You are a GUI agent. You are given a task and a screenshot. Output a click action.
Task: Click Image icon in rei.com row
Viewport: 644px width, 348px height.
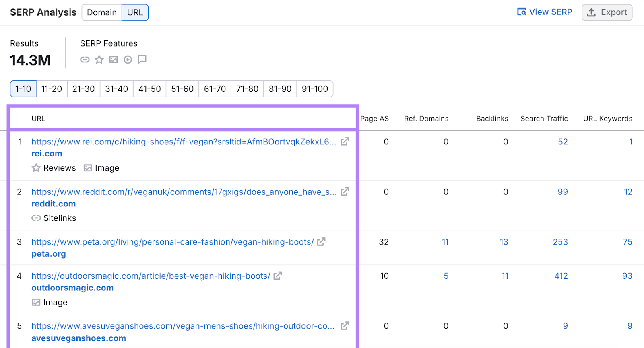[88, 168]
